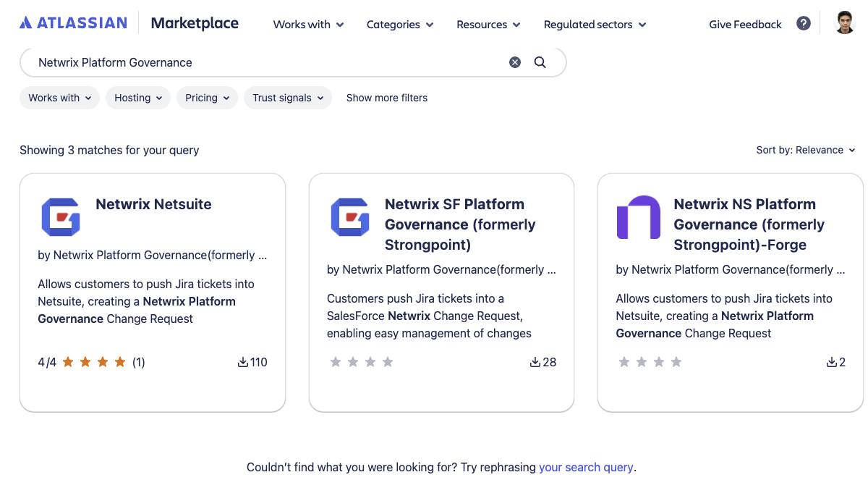Click the Give Feedback link
The width and height of the screenshot is (868, 480).
[744, 24]
